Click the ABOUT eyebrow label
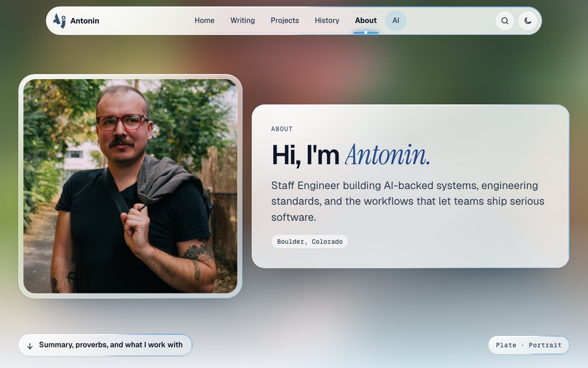The width and height of the screenshot is (588, 368). coord(282,129)
